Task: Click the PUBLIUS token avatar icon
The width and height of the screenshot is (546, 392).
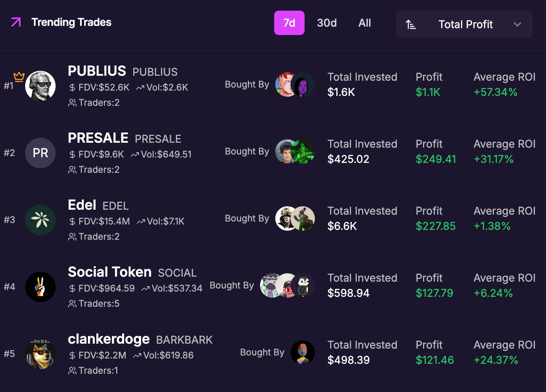Action: pyautogui.click(x=40, y=86)
